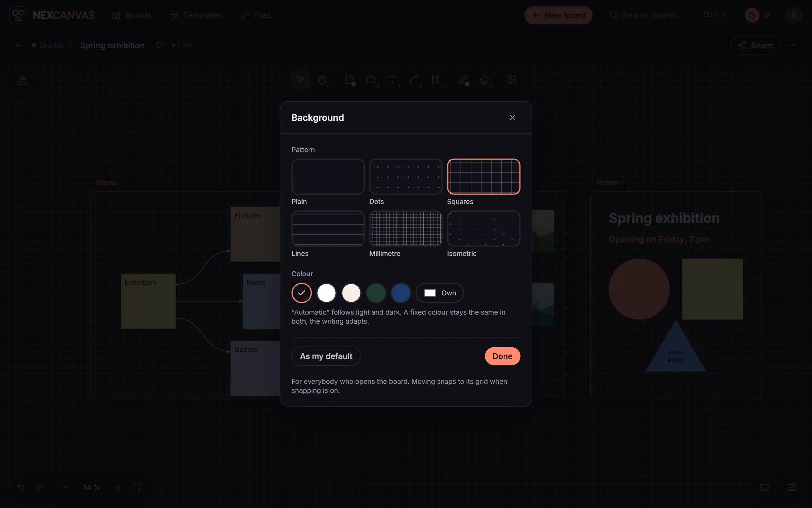812x508 pixels.
Task: Select the pen drawing tool
Action: tap(463, 80)
